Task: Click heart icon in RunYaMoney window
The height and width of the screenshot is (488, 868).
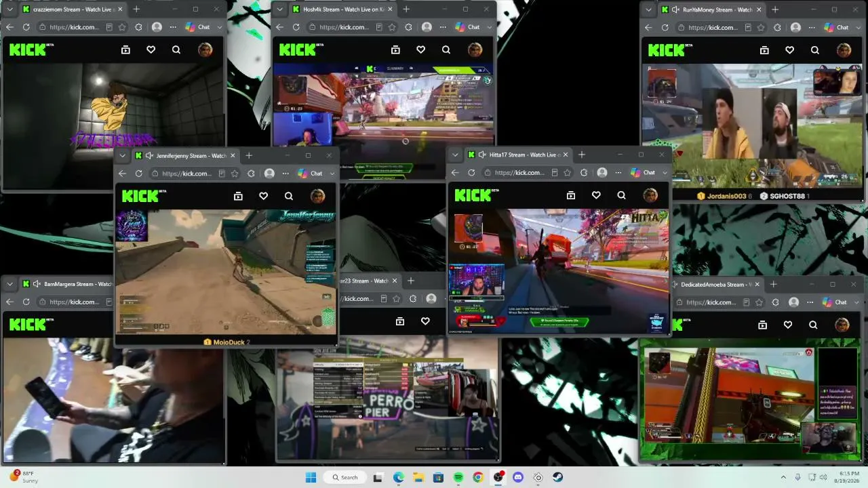Action: click(790, 49)
